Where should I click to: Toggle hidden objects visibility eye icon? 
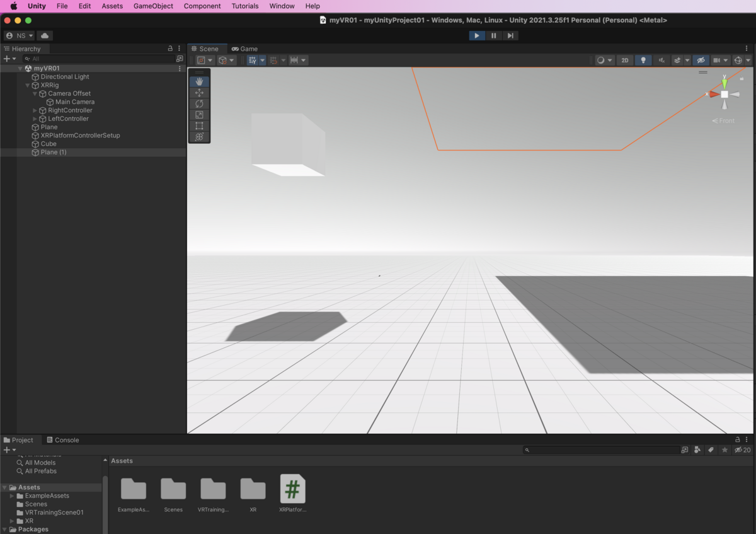click(x=701, y=61)
